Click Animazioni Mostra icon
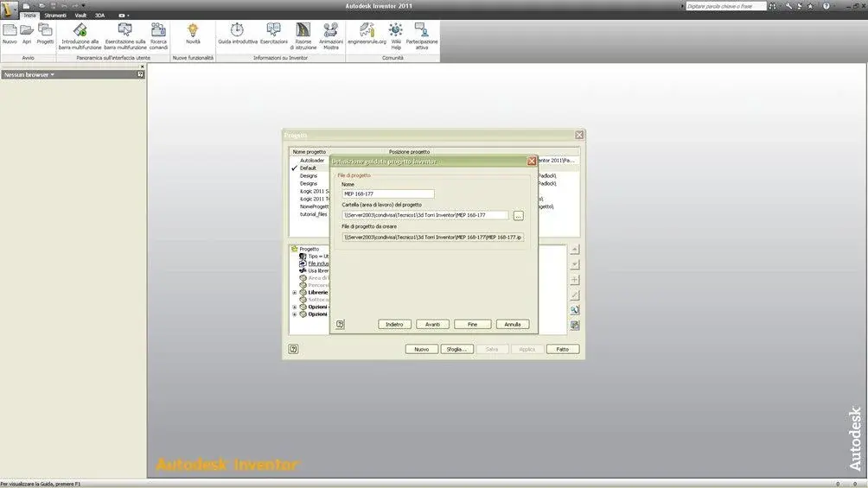868x488 pixels. coord(331,36)
